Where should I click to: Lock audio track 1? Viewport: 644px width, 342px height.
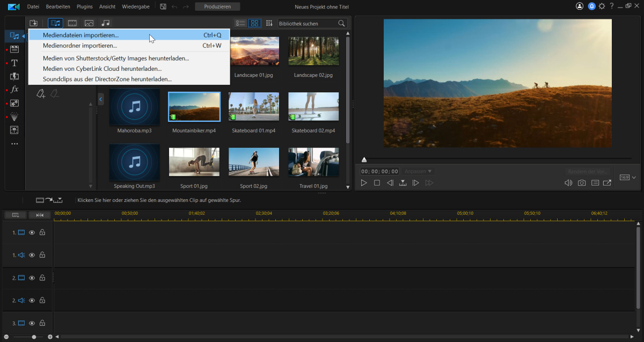tap(42, 255)
